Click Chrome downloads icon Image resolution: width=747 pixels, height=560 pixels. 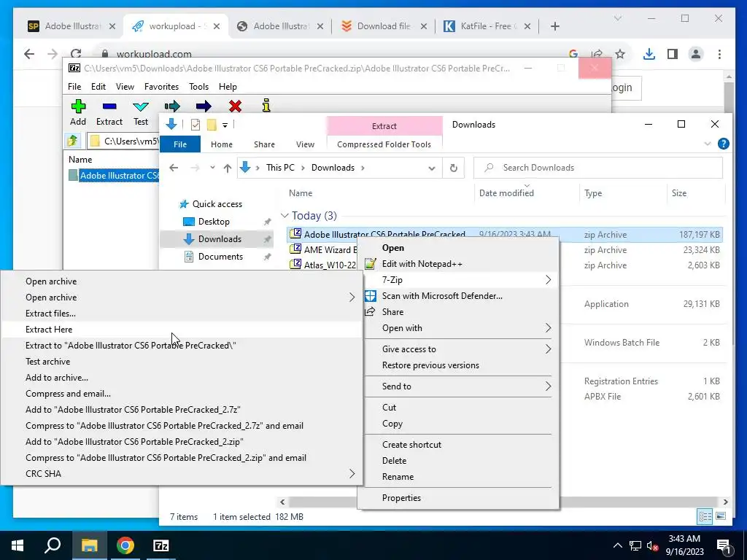[x=649, y=54]
